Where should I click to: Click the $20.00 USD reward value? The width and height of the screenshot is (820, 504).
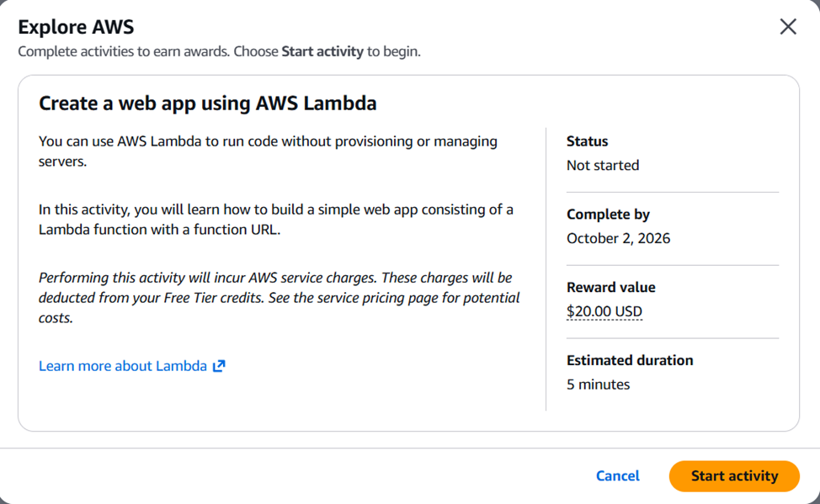(x=604, y=311)
